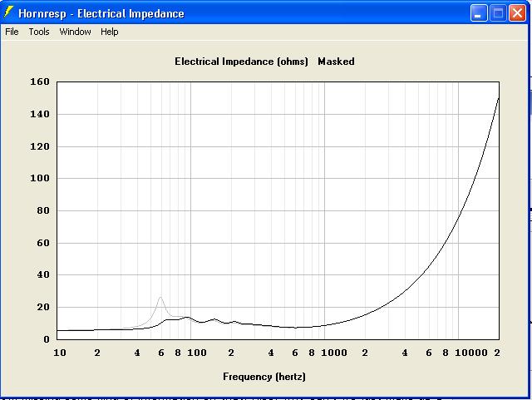Click the chart title 'Electrical Impedance (ohms)'
Viewport: 532px width, 400px height.
(241, 62)
